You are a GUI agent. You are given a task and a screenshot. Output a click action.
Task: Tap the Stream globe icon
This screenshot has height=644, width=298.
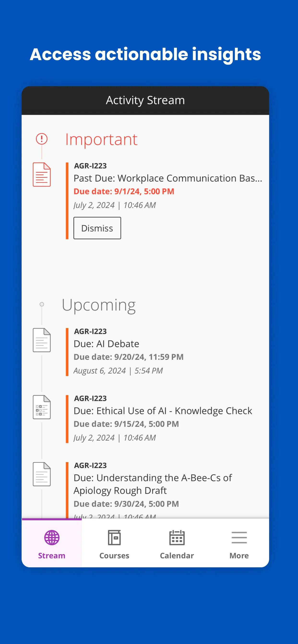[x=52, y=537]
